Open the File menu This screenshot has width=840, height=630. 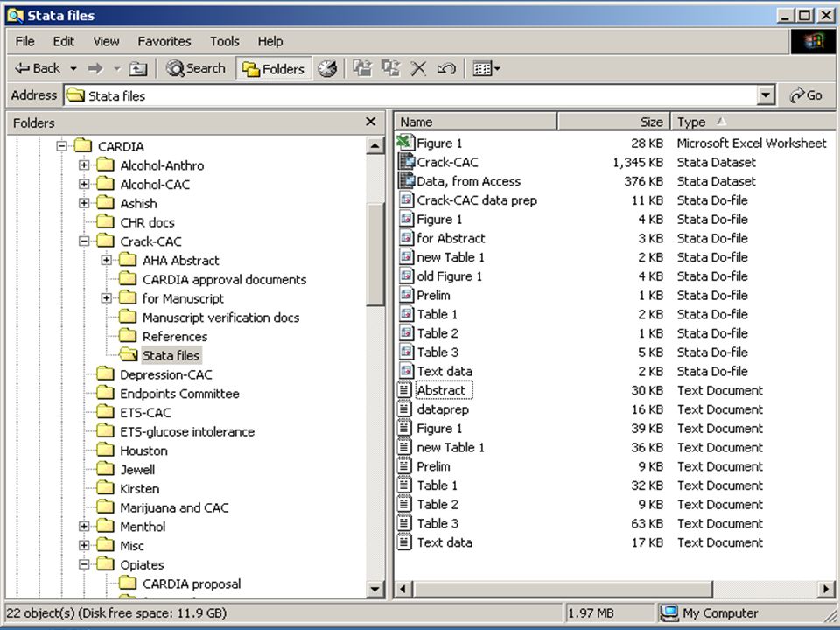tap(24, 41)
